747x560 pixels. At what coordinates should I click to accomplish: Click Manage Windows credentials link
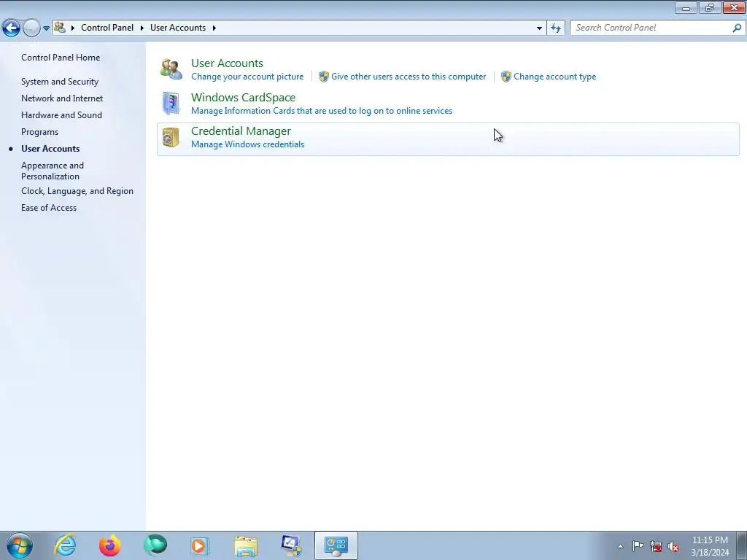[247, 144]
